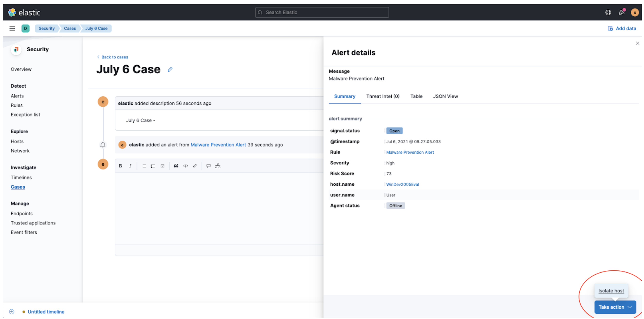The height and width of the screenshot is (319, 644).
Task: Click the Search Elastic field
Action: click(322, 13)
